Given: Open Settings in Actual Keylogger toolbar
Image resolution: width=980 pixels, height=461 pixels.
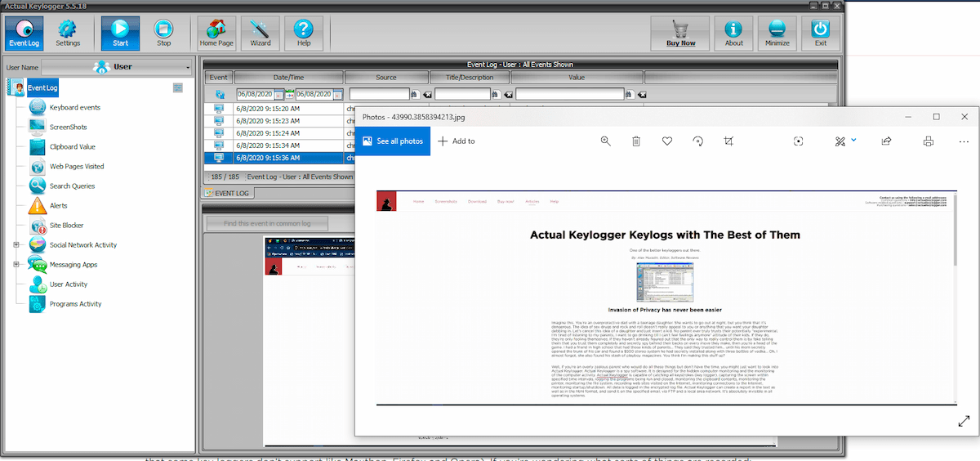Looking at the screenshot, I should pyautogui.click(x=68, y=34).
